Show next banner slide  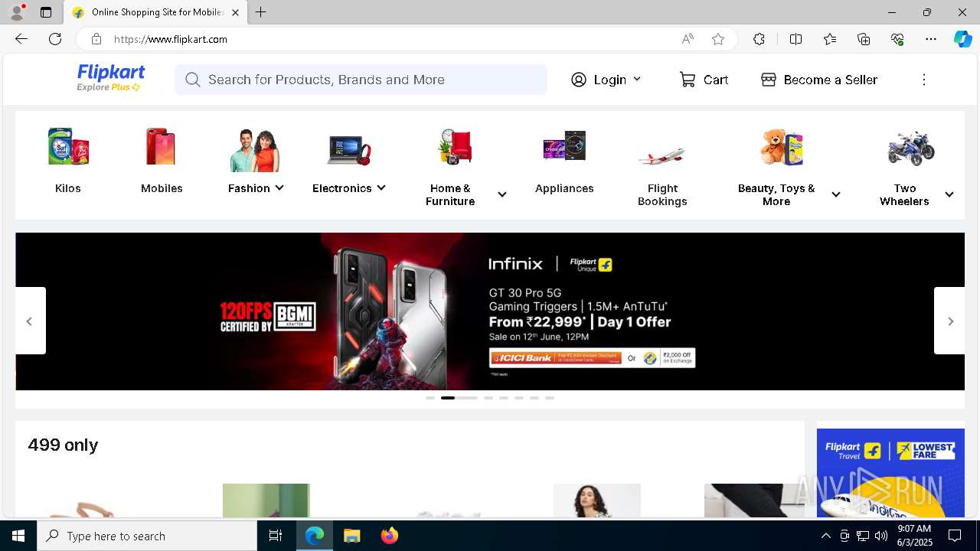(x=950, y=321)
